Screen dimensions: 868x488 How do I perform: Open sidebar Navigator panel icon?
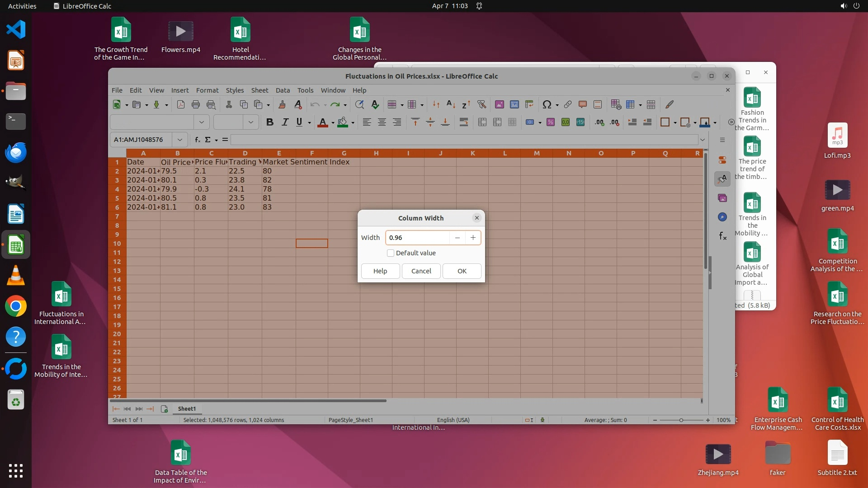(x=722, y=217)
